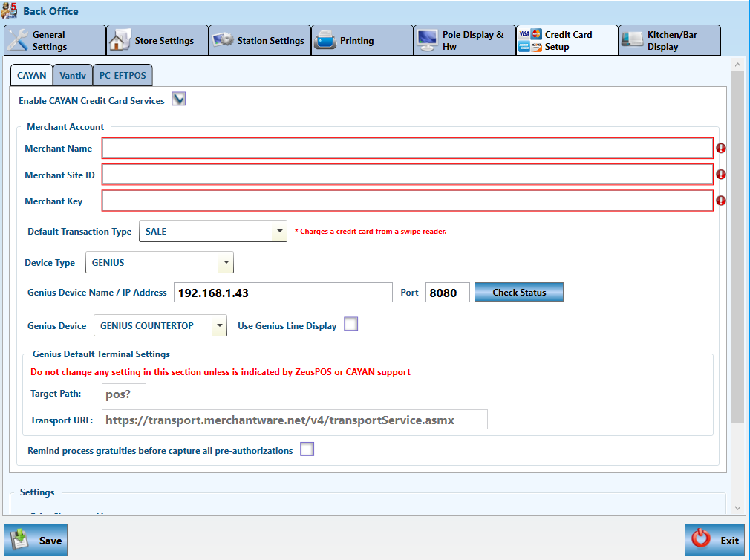Image resolution: width=750 pixels, height=560 pixels.
Task: Switch to the PC-EFTPOS sub-tab
Action: 123,75
